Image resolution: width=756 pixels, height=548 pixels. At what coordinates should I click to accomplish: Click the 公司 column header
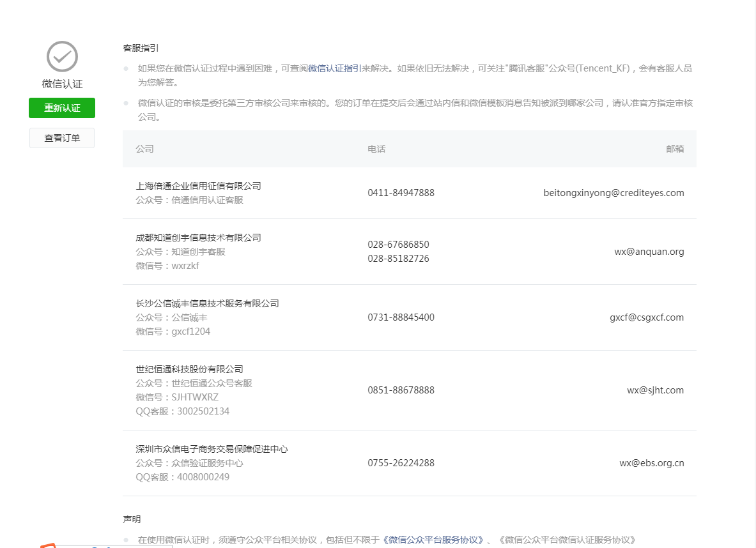144,149
